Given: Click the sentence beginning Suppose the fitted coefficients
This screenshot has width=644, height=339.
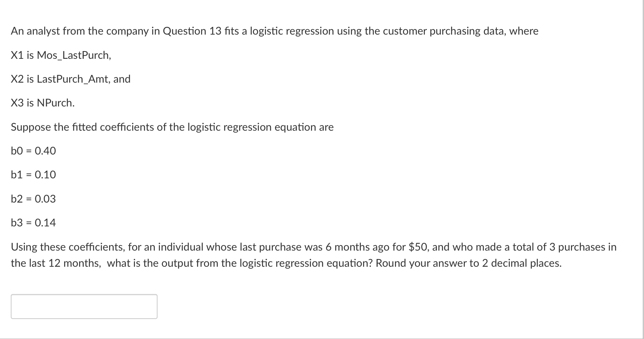Looking at the screenshot, I should pos(172,127).
